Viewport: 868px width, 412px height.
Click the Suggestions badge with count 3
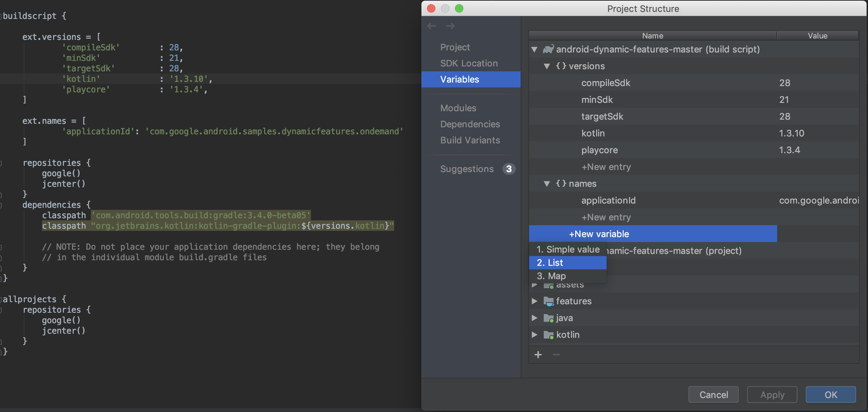click(509, 168)
